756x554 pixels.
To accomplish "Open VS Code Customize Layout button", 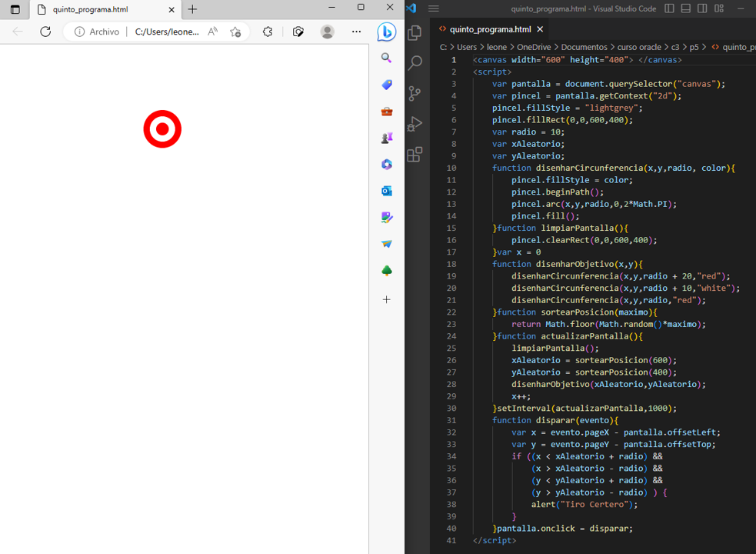I will pos(719,8).
